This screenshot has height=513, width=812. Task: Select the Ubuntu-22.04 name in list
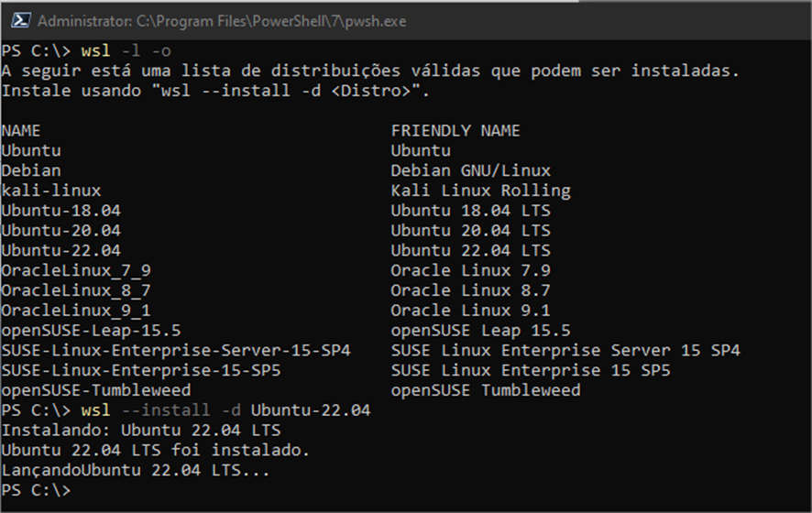click(x=61, y=251)
